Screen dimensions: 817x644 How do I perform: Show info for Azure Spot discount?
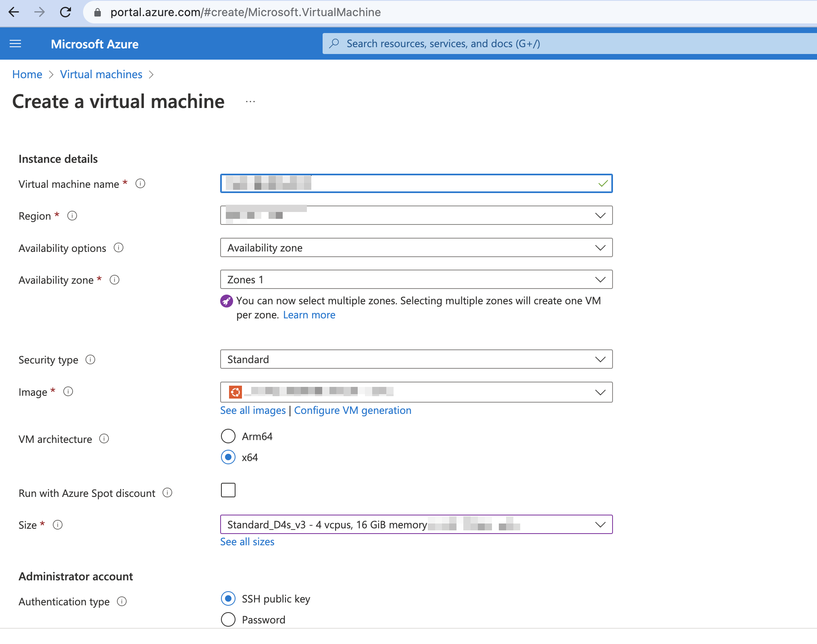point(167,492)
